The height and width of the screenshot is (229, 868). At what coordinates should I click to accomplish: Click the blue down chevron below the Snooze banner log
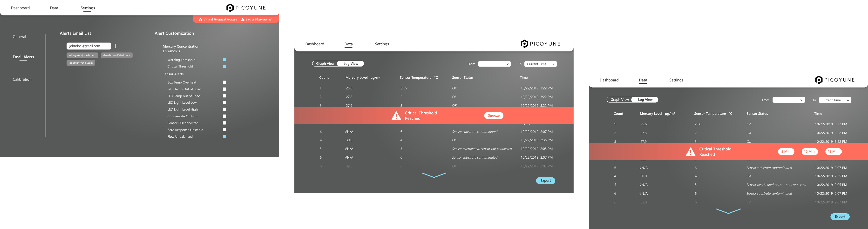click(434, 175)
